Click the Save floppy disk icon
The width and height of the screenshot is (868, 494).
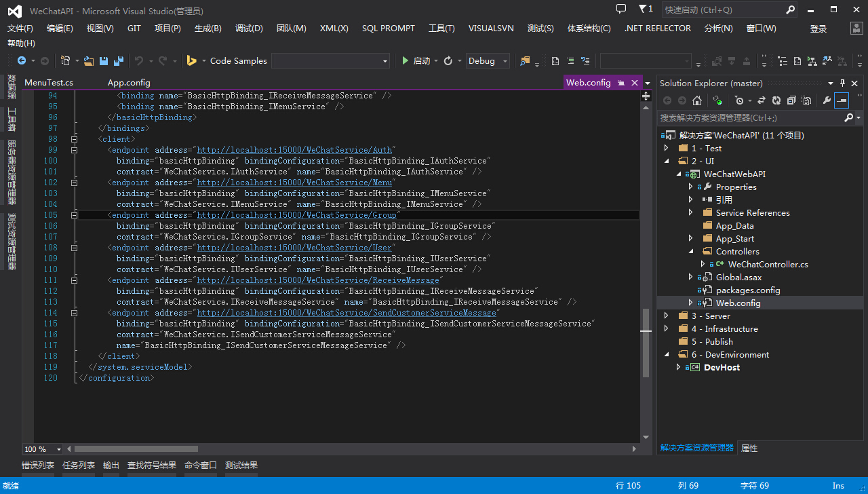(104, 60)
